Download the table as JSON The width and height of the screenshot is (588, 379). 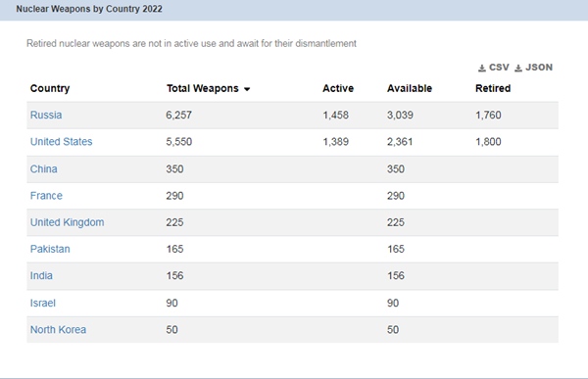pyautogui.click(x=533, y=68)
